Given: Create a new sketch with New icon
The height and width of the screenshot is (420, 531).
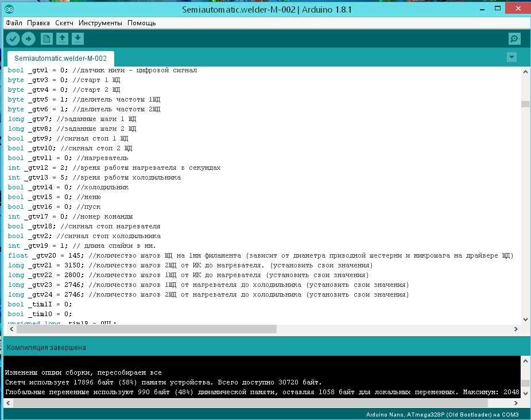Looking at the screenshot, I should (x=46, y=39).
